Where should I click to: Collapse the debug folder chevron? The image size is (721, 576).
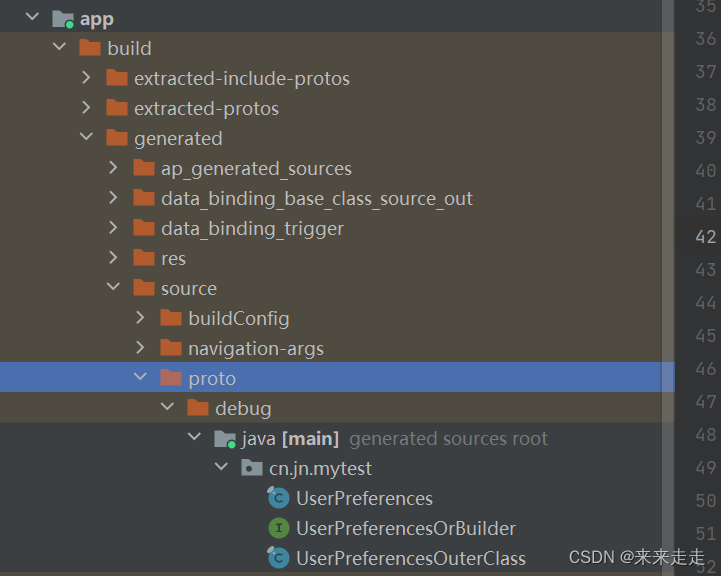click(167, 406)
